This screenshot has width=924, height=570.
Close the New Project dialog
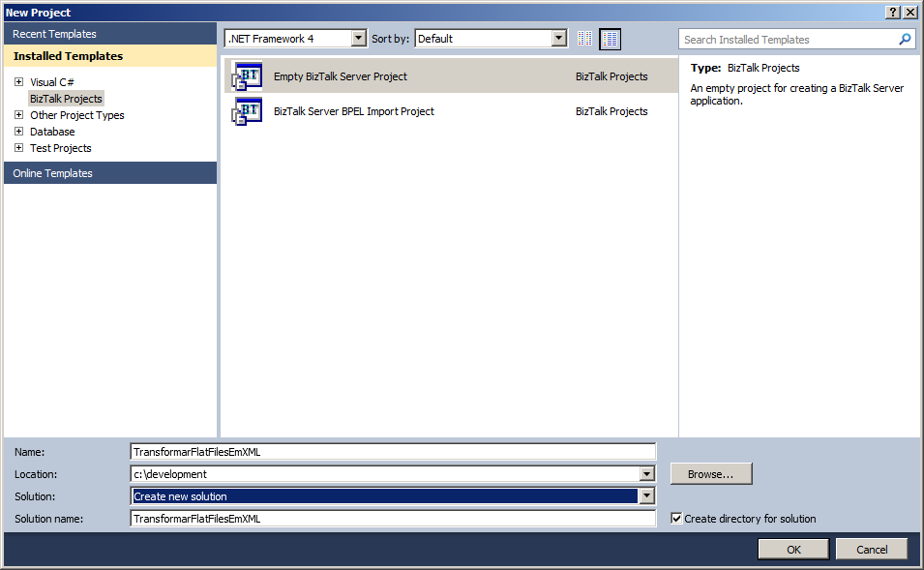click(x=909, y=13)
